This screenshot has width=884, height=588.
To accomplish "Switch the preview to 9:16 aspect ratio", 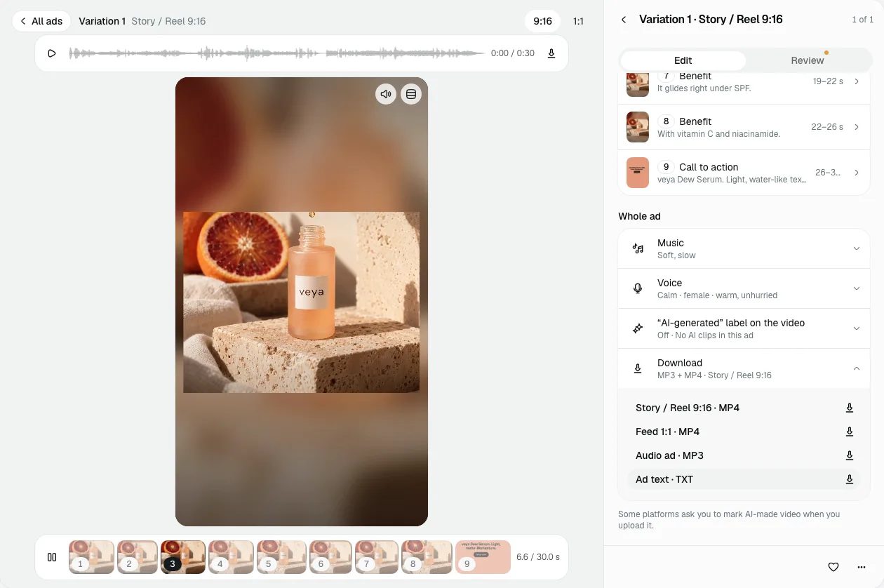I will click(x=542, y=21).
